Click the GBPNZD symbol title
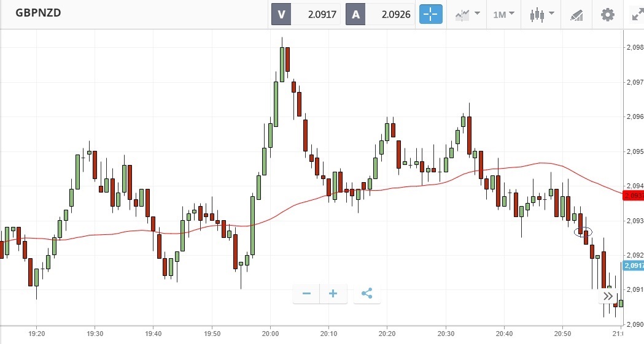Image resolution: width=644 pixels, height=344 pixels. [x=38, y=13]
